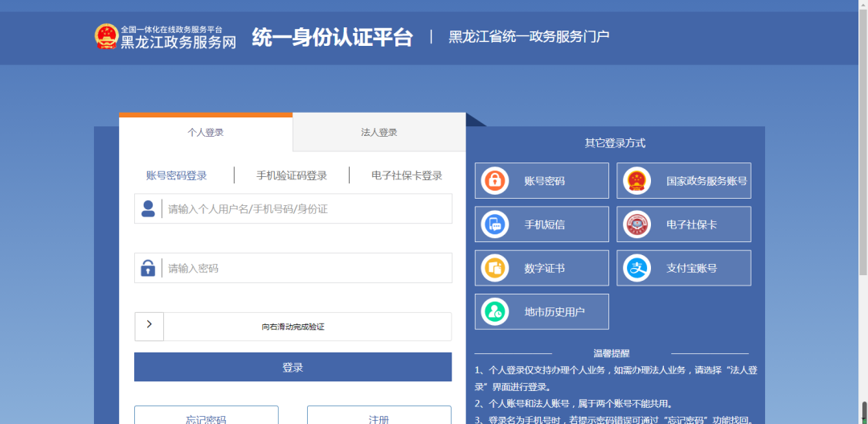Click the 向右滑动完成验证 slider track

tap(293, 327)
